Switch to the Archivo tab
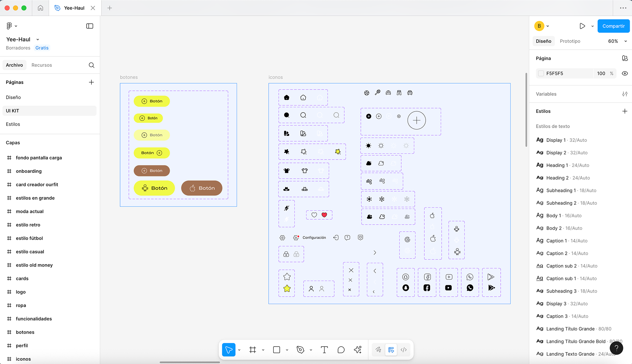 14,65
